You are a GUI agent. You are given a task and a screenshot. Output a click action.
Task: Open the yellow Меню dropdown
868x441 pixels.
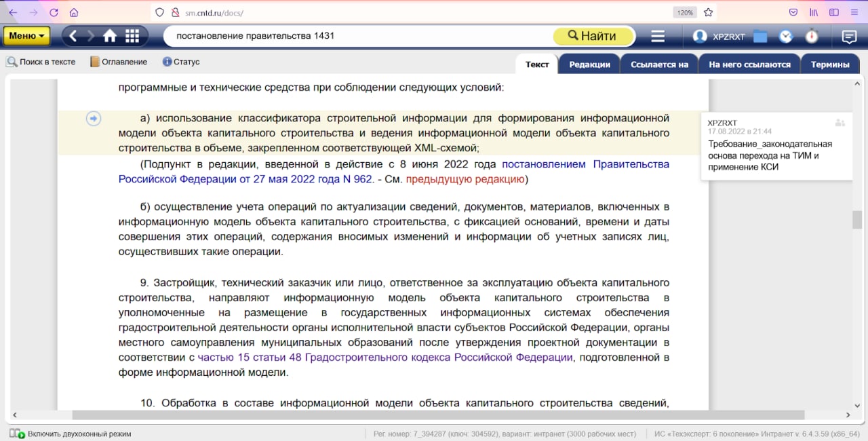[x=26, y=36]
